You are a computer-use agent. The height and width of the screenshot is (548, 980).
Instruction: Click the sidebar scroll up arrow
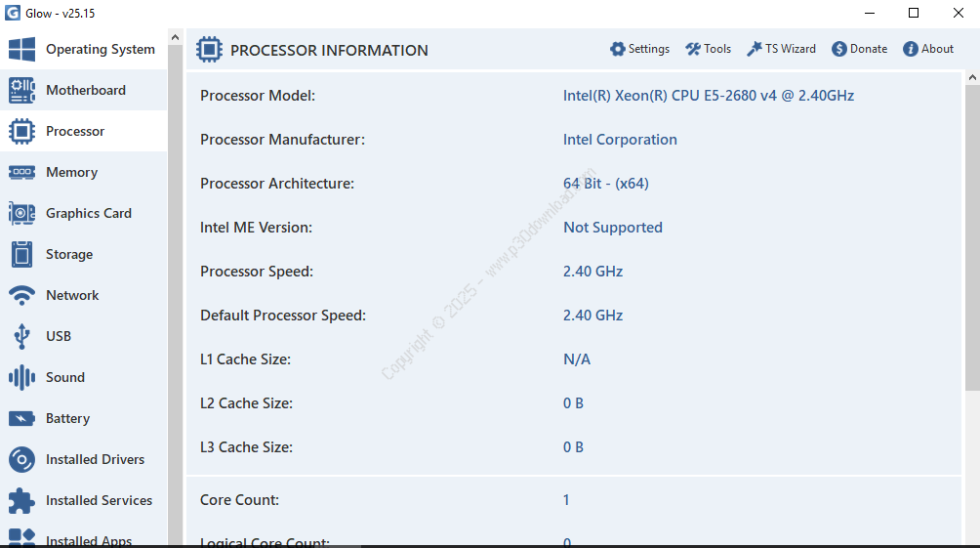[x=176, y=37]
